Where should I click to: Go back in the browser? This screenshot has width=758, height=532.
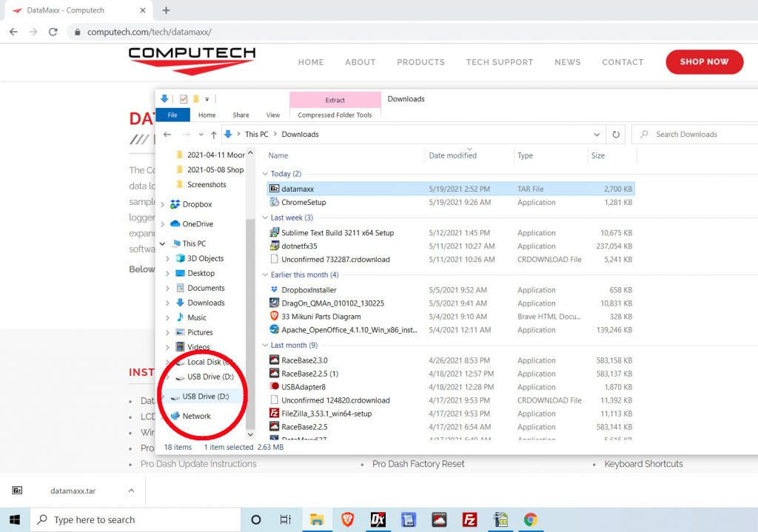[13, 32]
